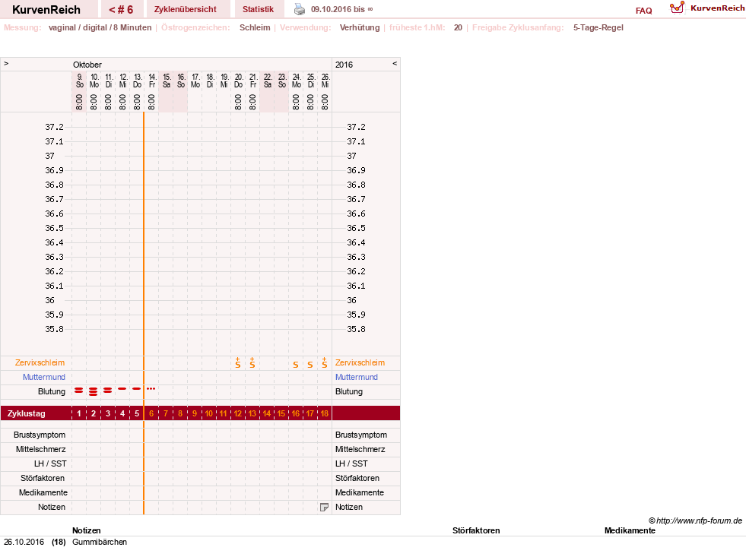
Task: Select cycle day 18 in Zyklustag row
Action: pos(325,413)
